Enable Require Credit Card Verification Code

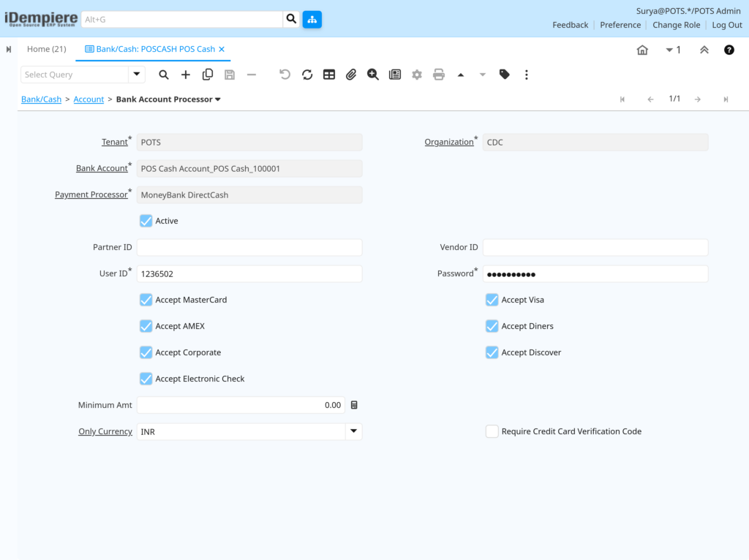(x=492, y=431)
